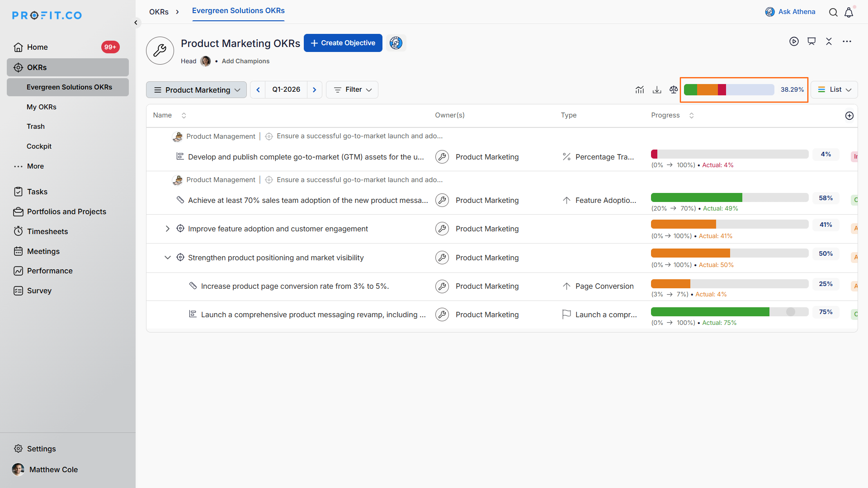Click the play presentation icon
This screenshot has height=488, width=868.
pyautogui.click(x=794, y=42)
